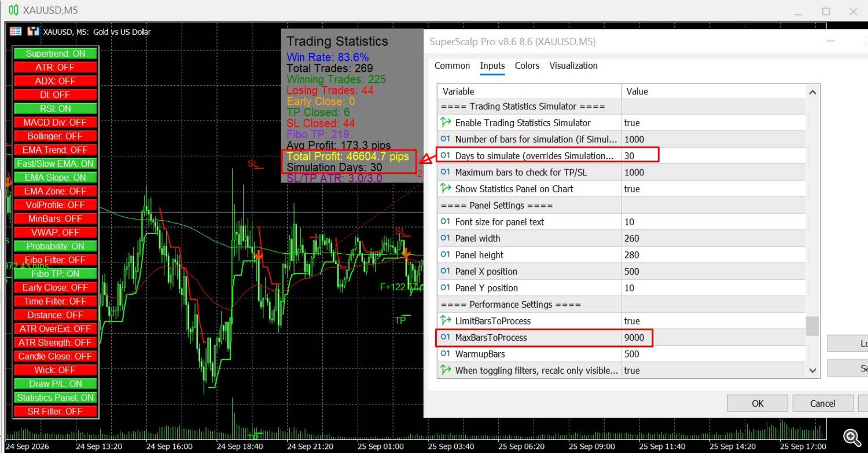This screenshot has height=453, width=868.
Task: Open the Common tab
Action: [452, 65]
